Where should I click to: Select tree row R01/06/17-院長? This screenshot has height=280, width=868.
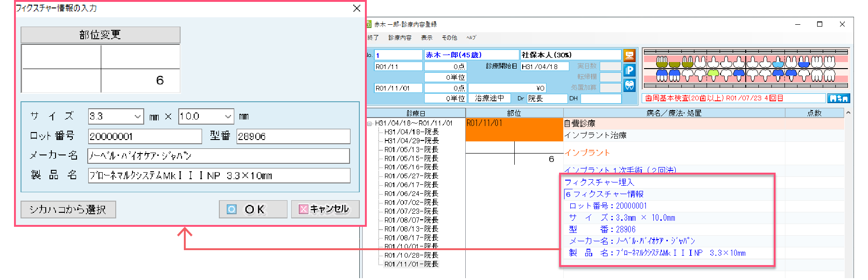click(x=411, y=185)
